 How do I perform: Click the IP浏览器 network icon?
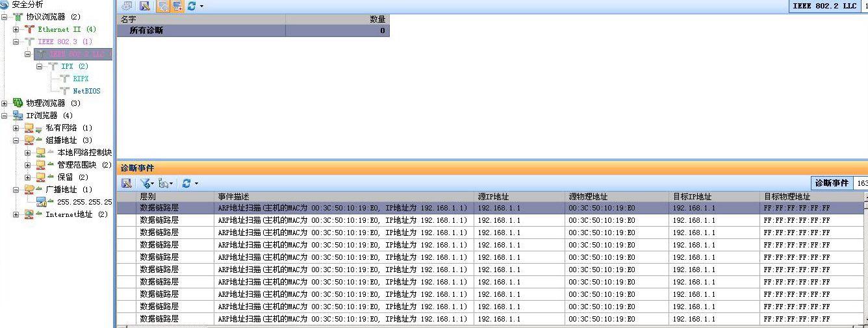(x=18, y=116)
